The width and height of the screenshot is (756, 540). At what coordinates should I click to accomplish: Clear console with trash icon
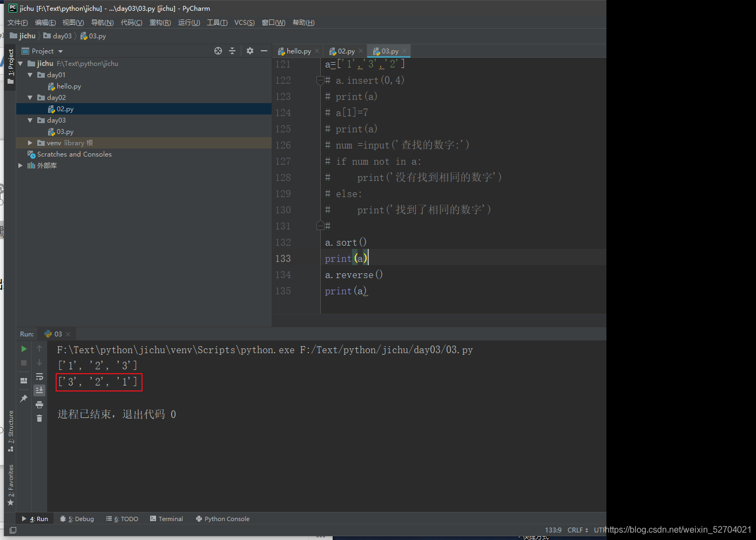[x=39, y=418]
